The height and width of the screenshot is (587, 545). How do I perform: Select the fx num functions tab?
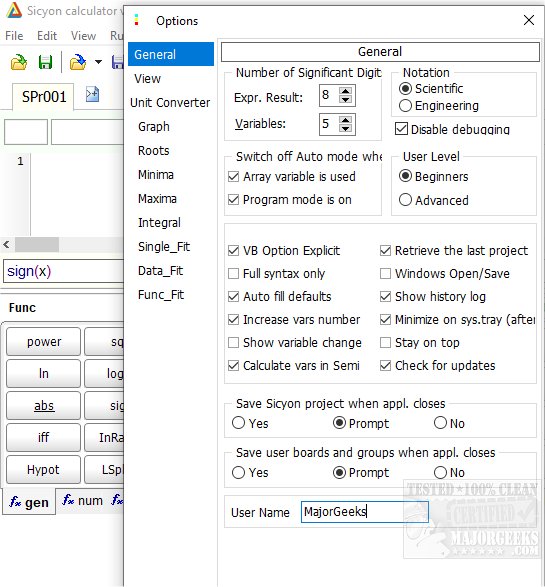pos(82,500)
